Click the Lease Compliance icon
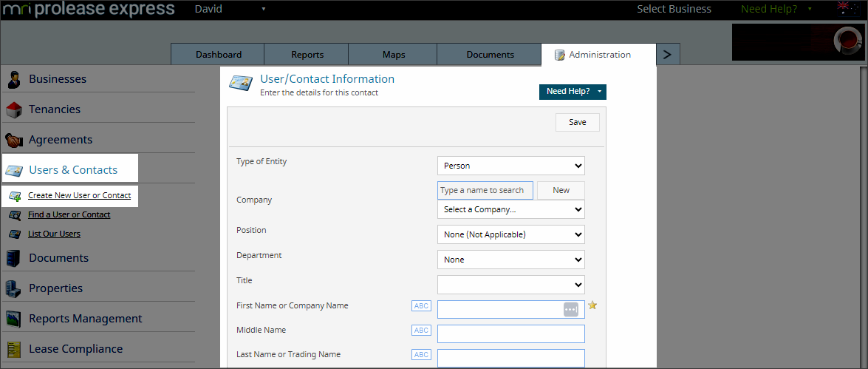The height and width of the screenshot is (369, 868). [x=14, y=349]
